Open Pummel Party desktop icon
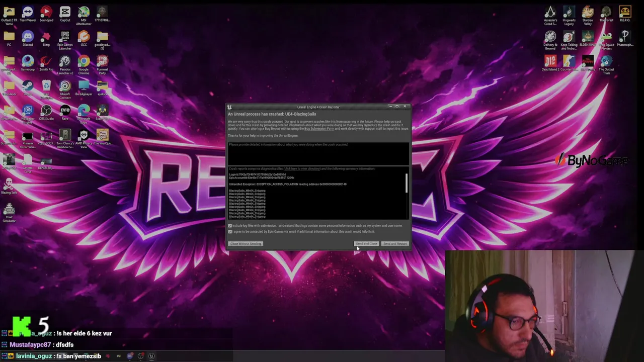Screen dimensions: 644x362 [x=102, y=65]
